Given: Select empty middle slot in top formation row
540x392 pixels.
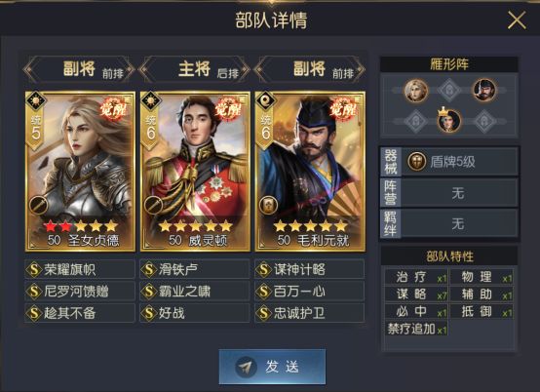Looking at the screenshot, I should (449, 91).
